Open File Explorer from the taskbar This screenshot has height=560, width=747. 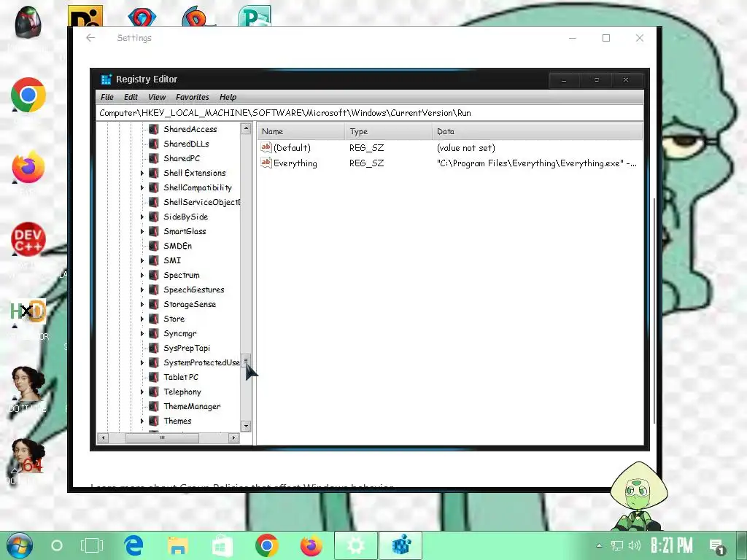[178, 545]
